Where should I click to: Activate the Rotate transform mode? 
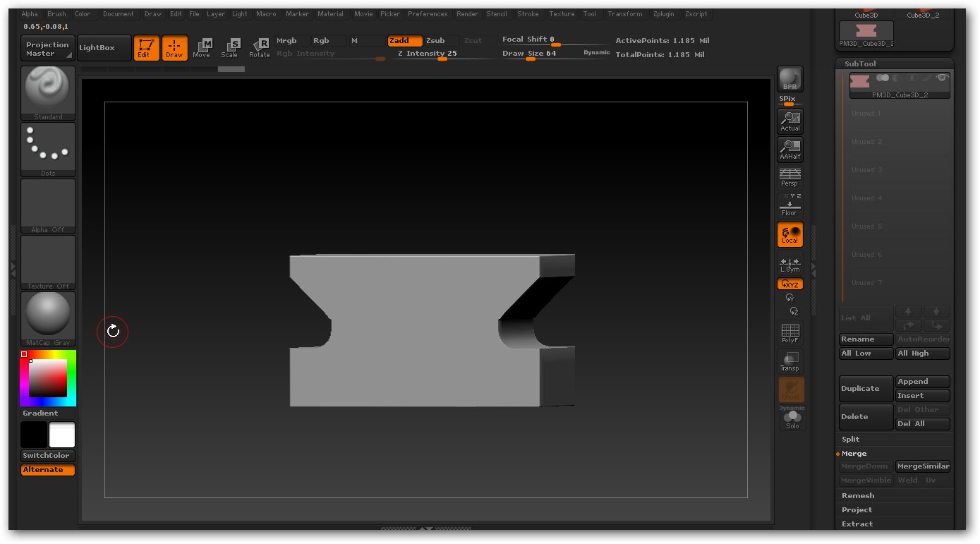[x=259, y=48]
